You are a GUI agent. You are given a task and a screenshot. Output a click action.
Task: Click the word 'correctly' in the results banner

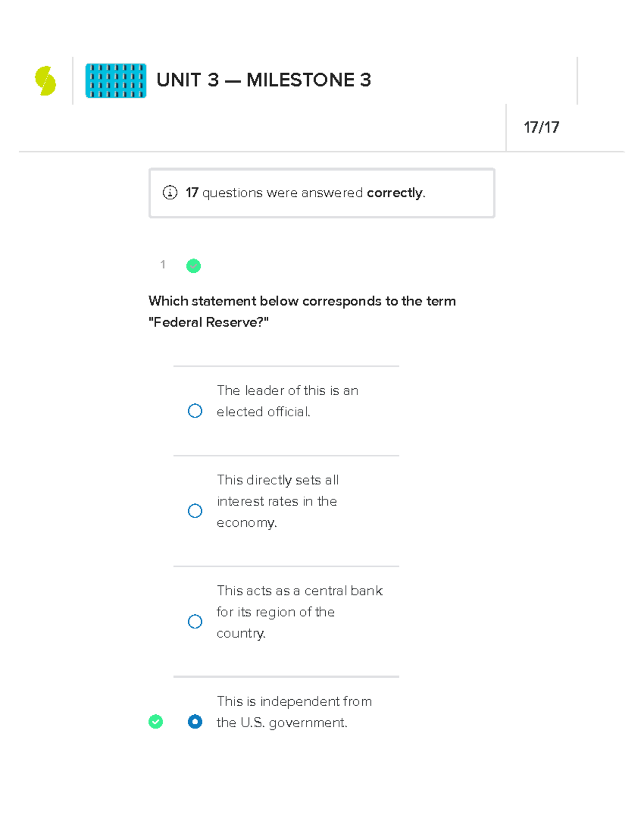(394, 193)
